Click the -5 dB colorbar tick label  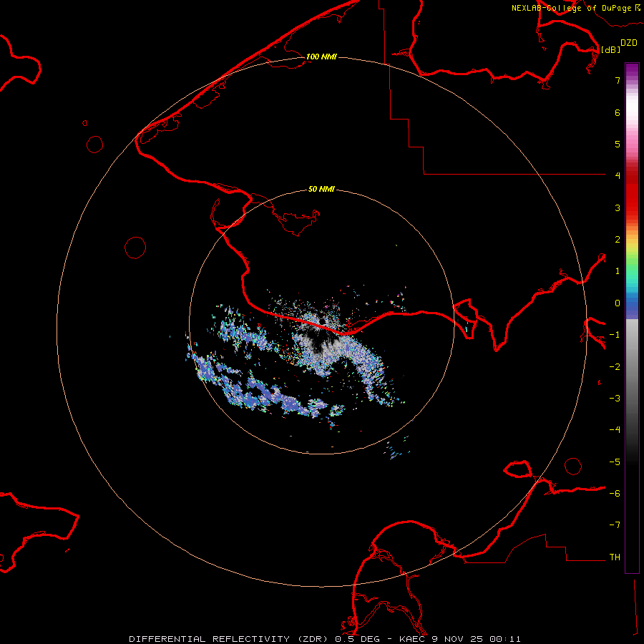tap(615, 462)
